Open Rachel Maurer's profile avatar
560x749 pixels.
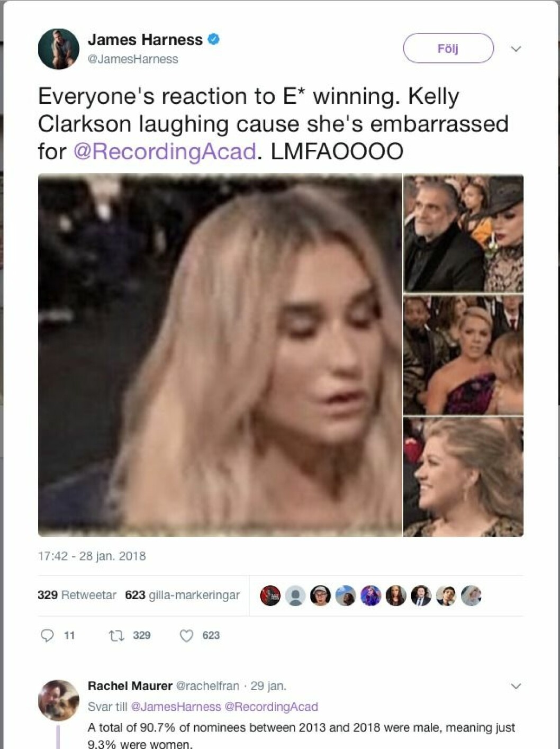(58, 700)
